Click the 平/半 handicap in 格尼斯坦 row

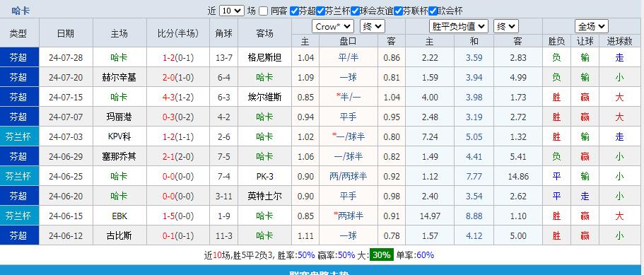pos(349,57)
